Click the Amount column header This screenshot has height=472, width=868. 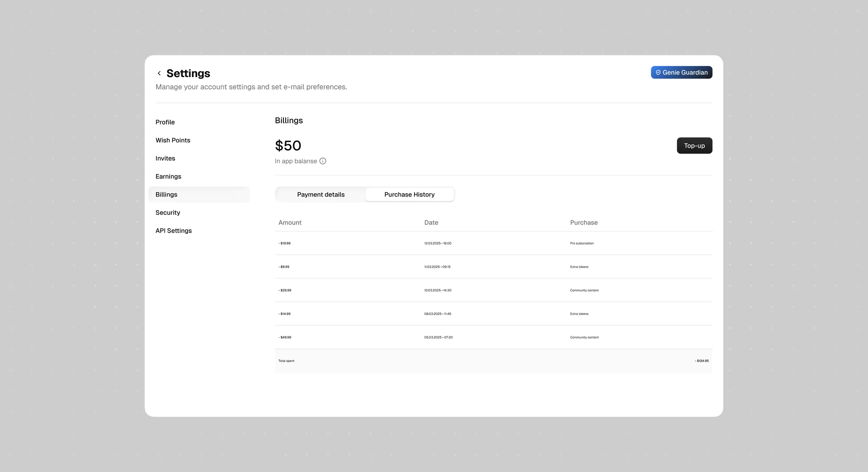click(x=290, y=222)
